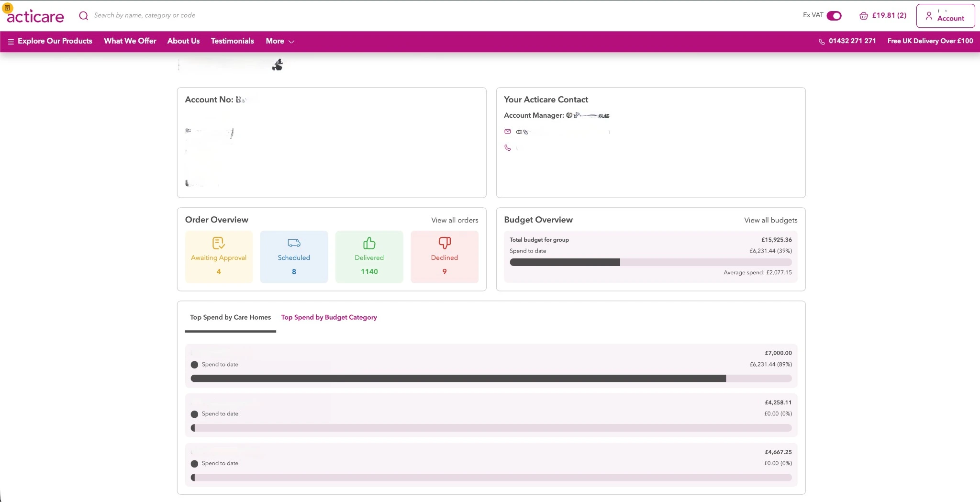Screen dimensions: 980x502
Task: Go to About Us page
Action: click(x=183, y=41)
